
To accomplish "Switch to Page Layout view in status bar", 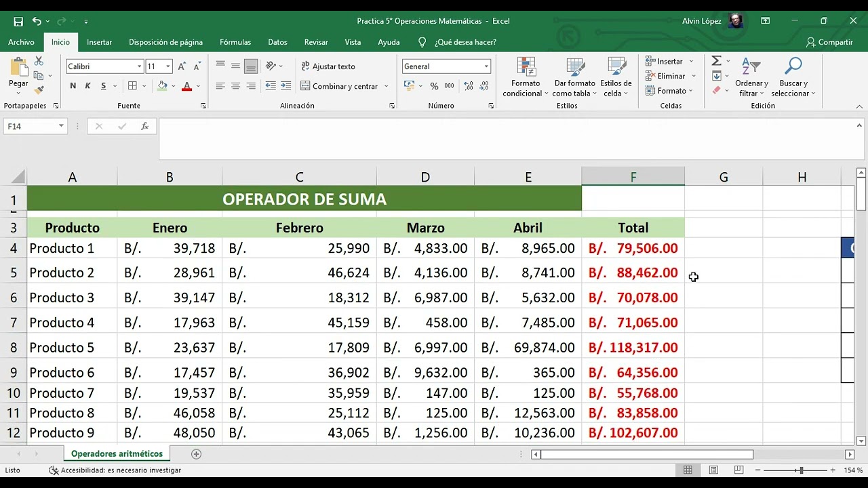I will [713, 470].
